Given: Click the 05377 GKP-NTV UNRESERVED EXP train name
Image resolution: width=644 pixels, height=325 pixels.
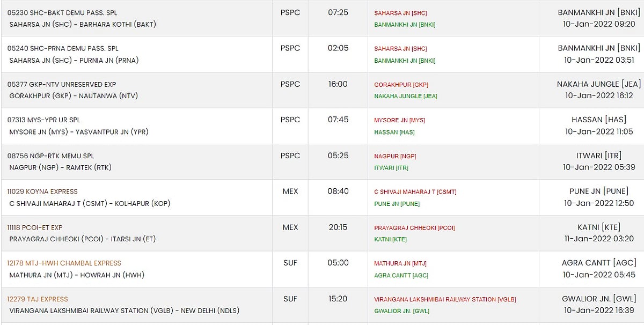Looking at the screenshot, I should pos(62,84).
